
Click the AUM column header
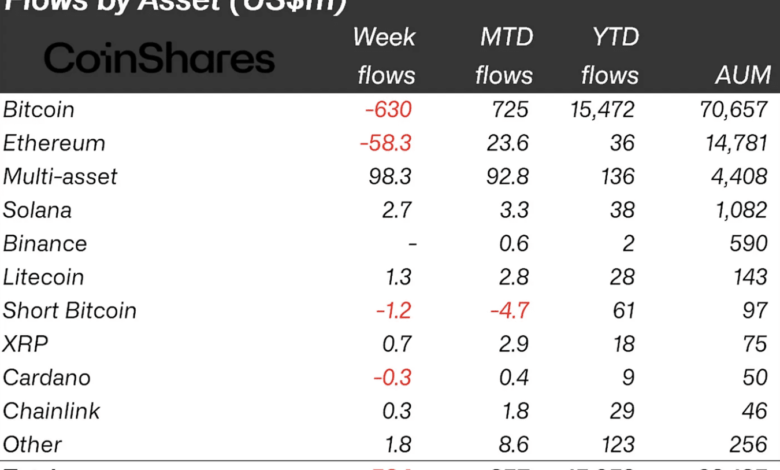click(x=743, y=75)
